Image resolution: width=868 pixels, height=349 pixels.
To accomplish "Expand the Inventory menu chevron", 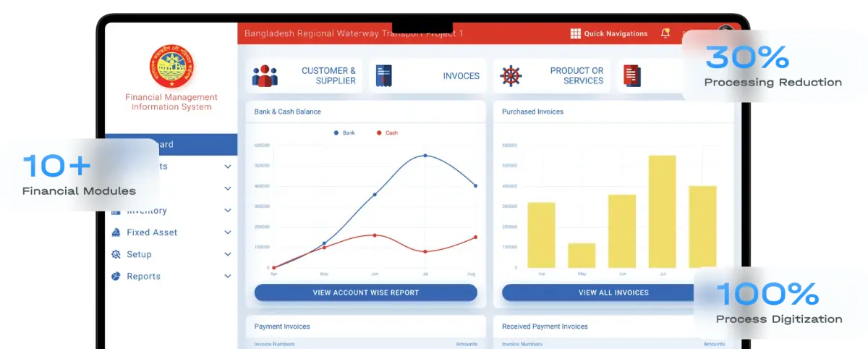I will [228, 211].
